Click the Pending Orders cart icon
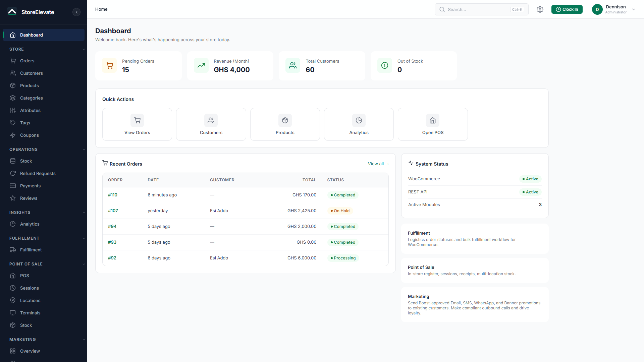The image size is (644, 362). pos(109,65)
